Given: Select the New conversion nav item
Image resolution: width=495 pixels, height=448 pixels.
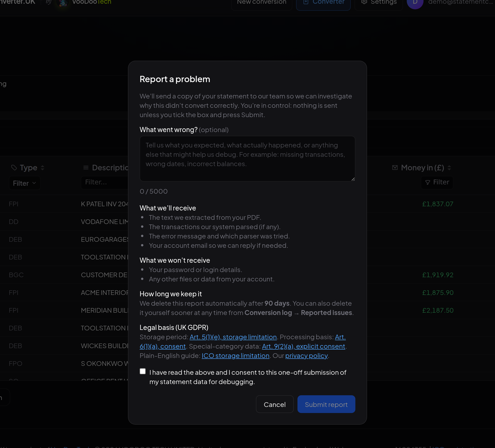Looking at the screenshot, I should pyautogui.click(x=262, y=2).
